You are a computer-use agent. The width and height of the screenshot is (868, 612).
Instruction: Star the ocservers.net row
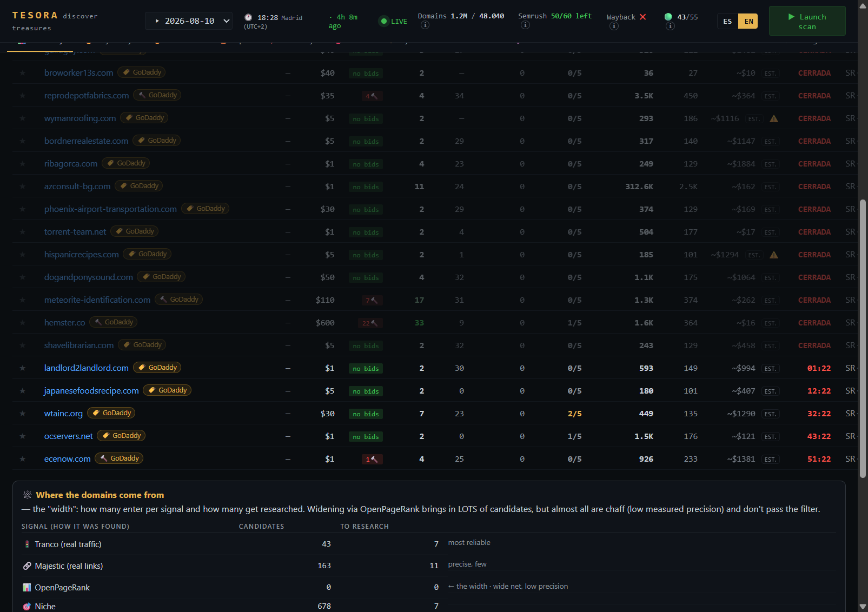point(23,436)
